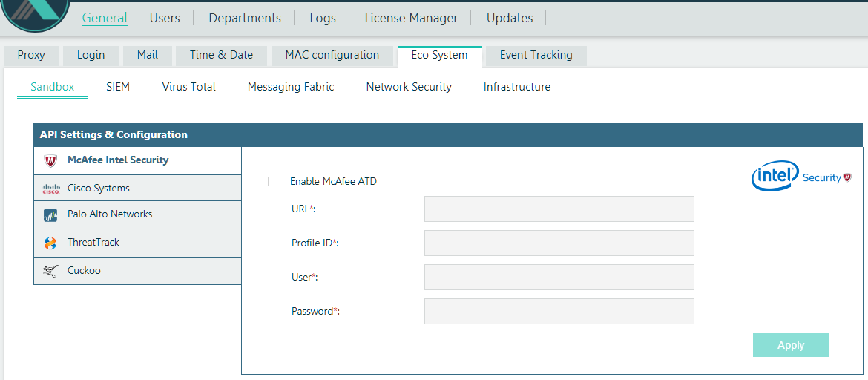This screenshot has width=868, height=380.
Task: Click the ThreatTrack logo icon
Action: [x=50, y=243]
